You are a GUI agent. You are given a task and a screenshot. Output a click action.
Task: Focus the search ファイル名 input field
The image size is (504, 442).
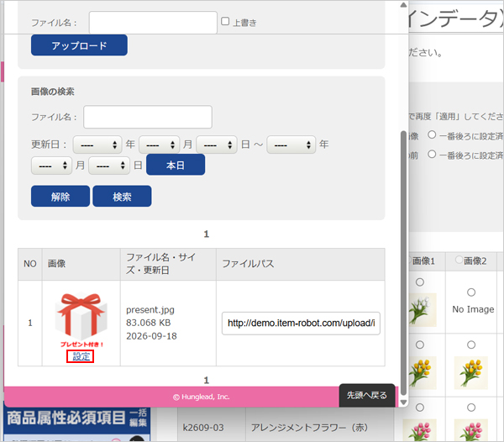pyautogui.click(x=148, y=117)
